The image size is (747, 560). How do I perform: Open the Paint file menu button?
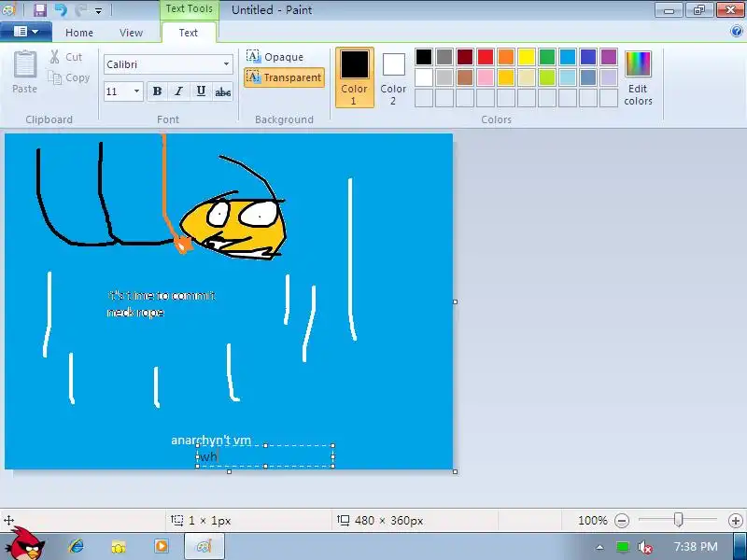point(26,32)
